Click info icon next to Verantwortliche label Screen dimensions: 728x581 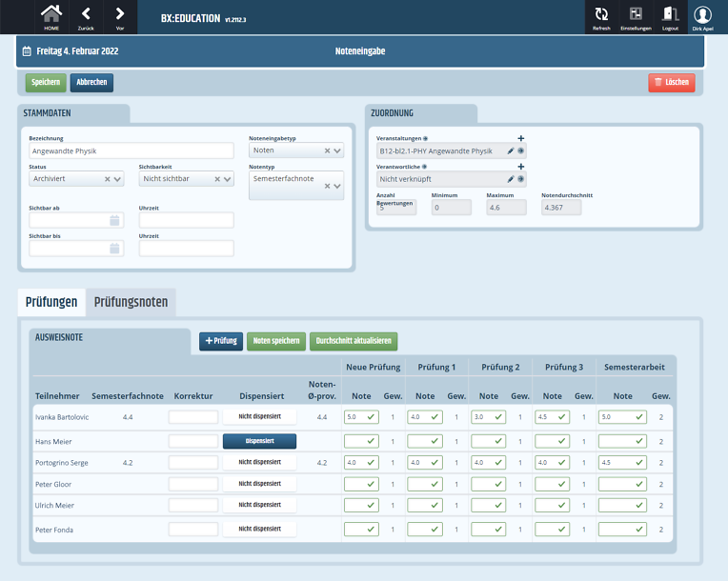tap(424, 167)
